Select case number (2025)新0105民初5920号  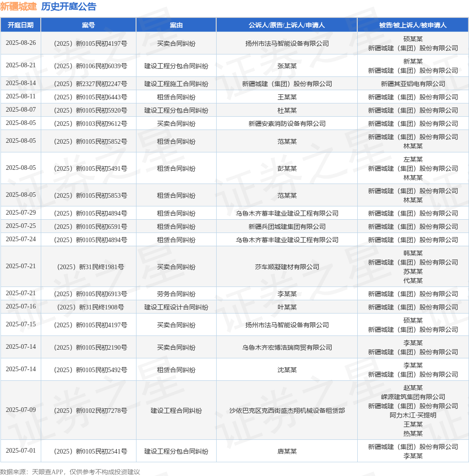[x=91, y=110]
